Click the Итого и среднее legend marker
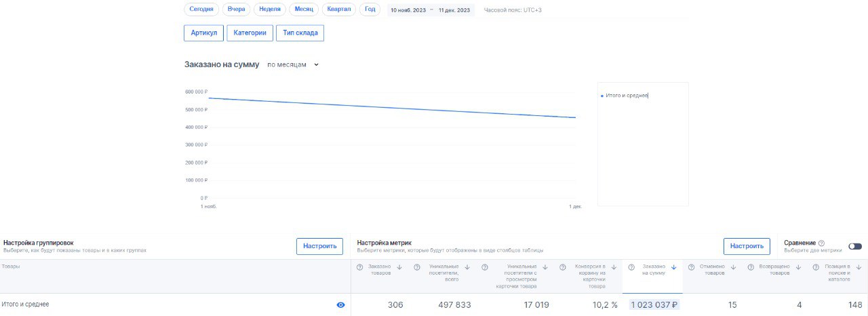Image resolution: width=868 pixels, height=316 pixels. pos(602,96)
